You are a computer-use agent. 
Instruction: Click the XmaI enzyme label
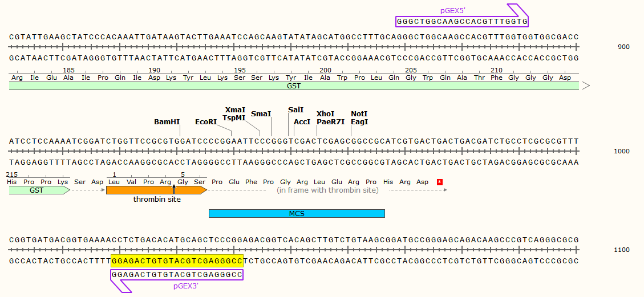235,109
